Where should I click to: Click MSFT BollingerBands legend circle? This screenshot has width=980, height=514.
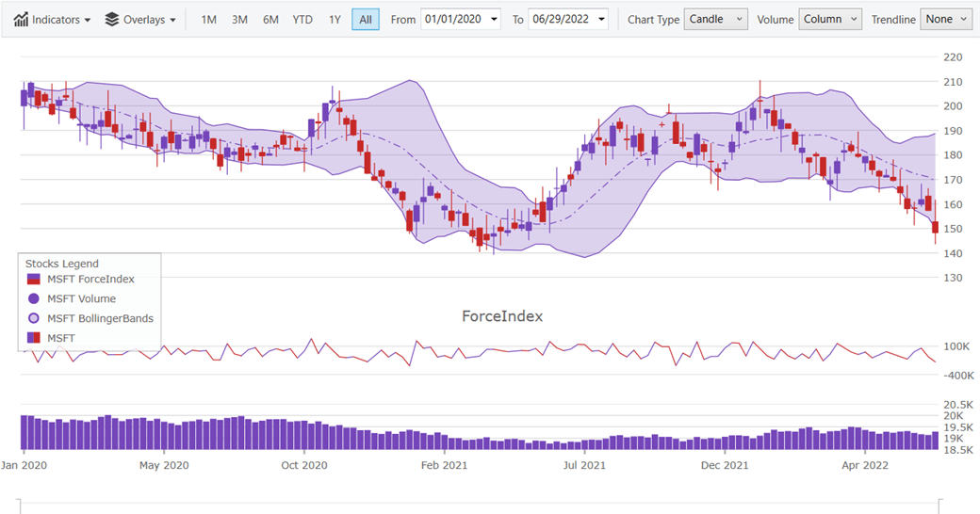click(x=34, y=318)
